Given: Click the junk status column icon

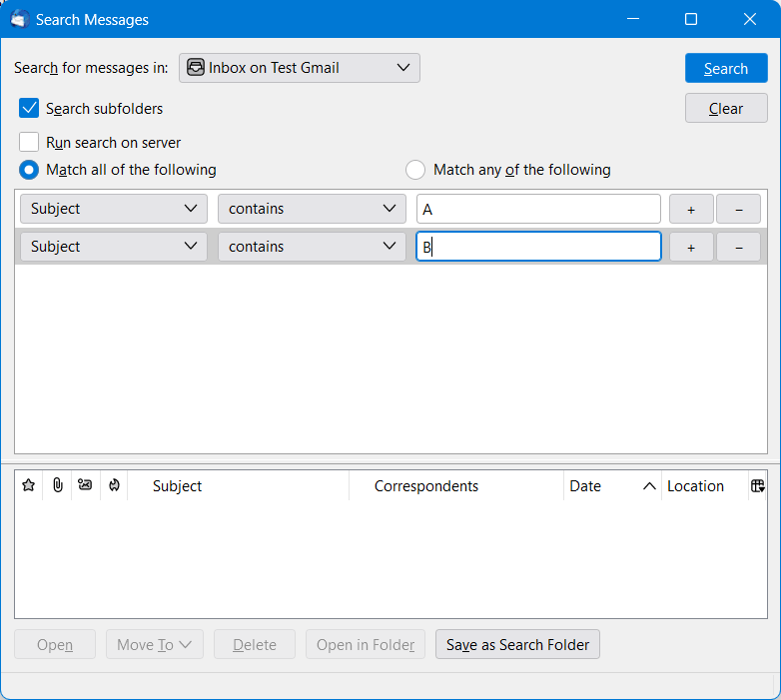Looking at the screenshot, I should (x=114, y=486).
